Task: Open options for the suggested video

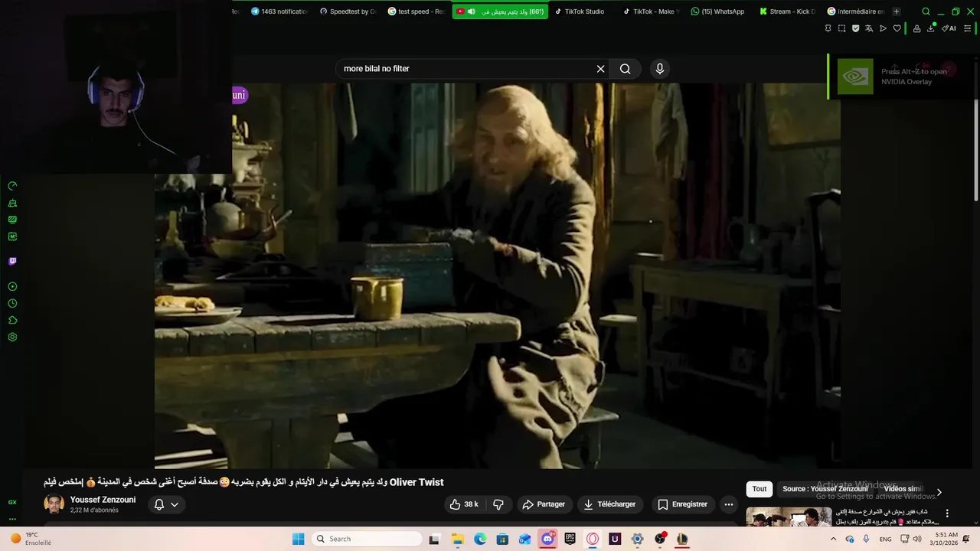Action: (x=947, y=514)
